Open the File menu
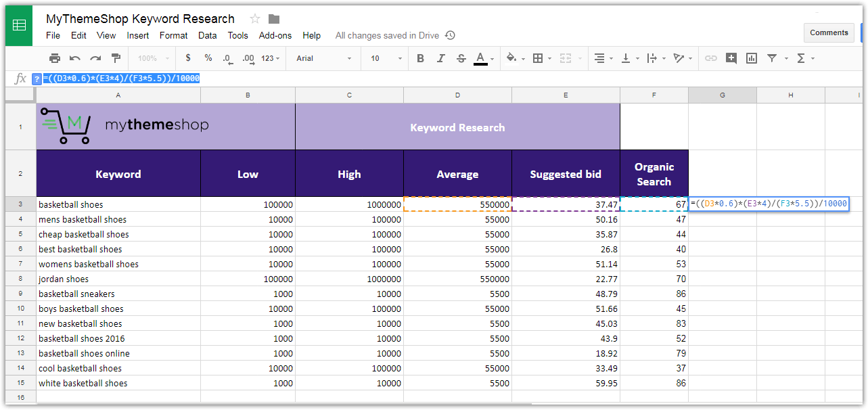 [53, 35]
